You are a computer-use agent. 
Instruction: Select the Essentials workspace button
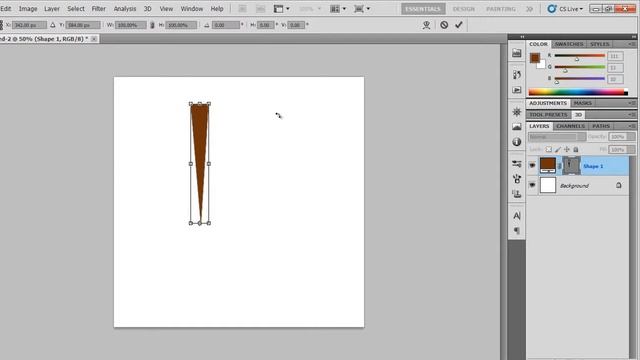[x=423, y=9]
